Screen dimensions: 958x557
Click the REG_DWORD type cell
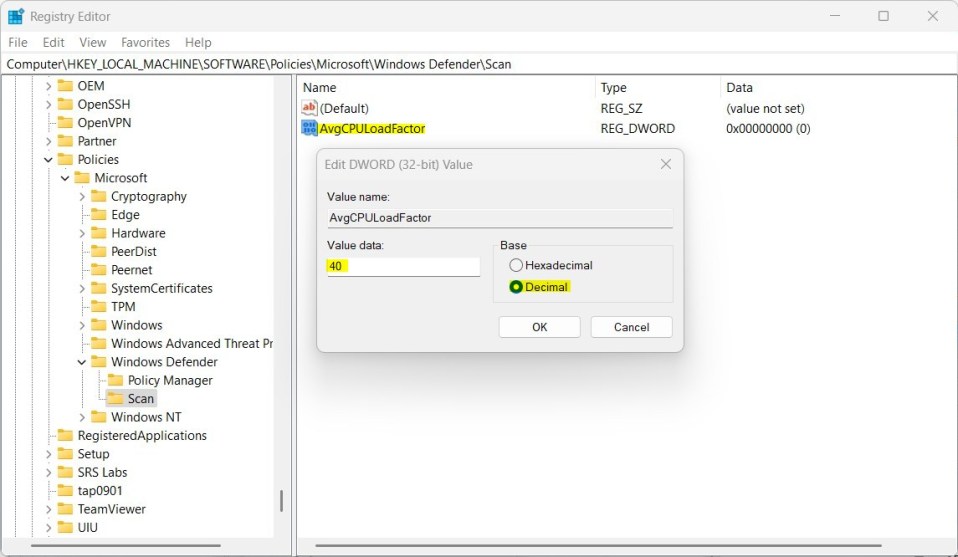pos(637,128)
